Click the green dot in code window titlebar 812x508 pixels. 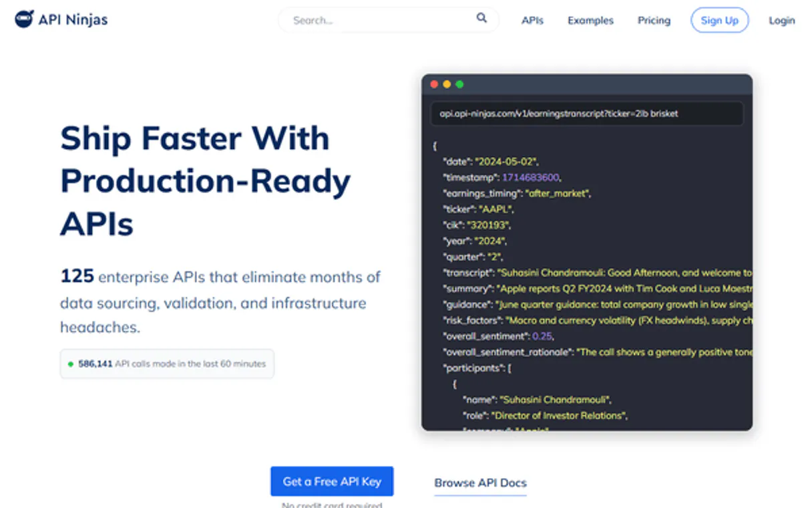click(x=459, y=84)
